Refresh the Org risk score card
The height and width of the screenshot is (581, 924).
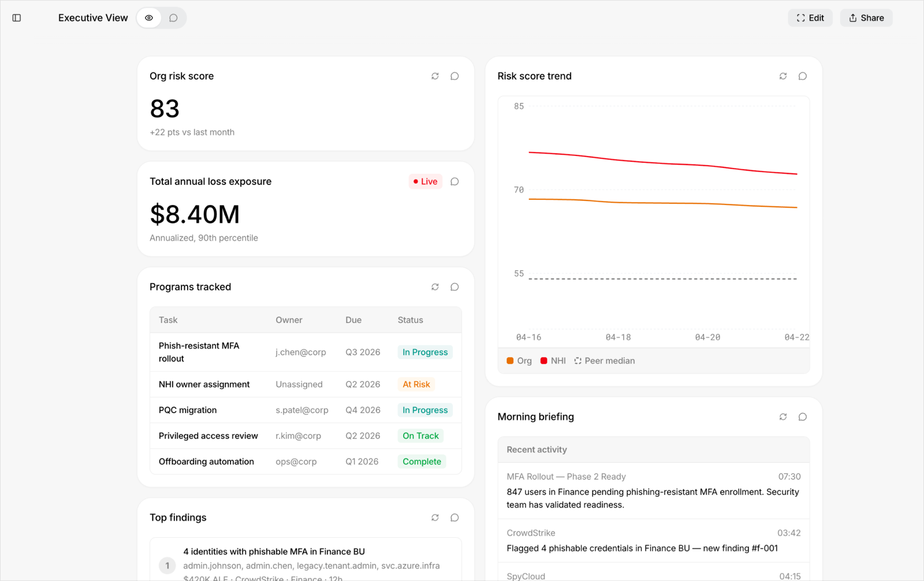tap(435, 76)
